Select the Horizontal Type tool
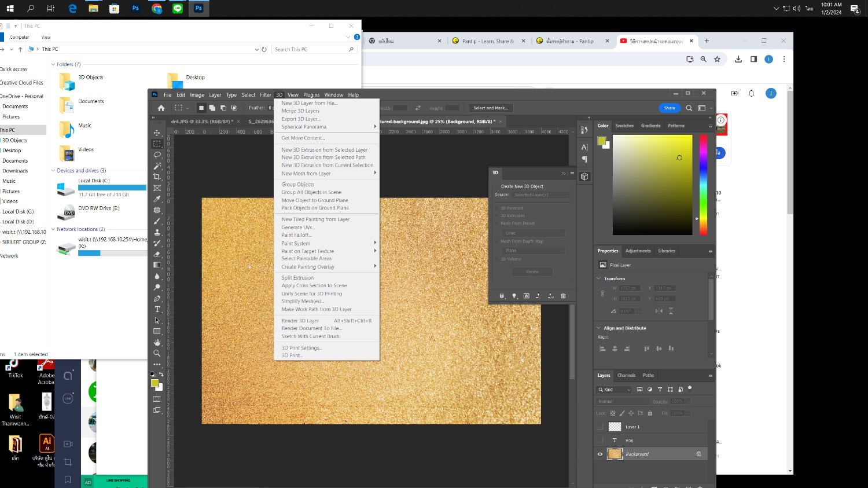The width and height of the screenshot is (868, 488). click(x=157, y=309)
